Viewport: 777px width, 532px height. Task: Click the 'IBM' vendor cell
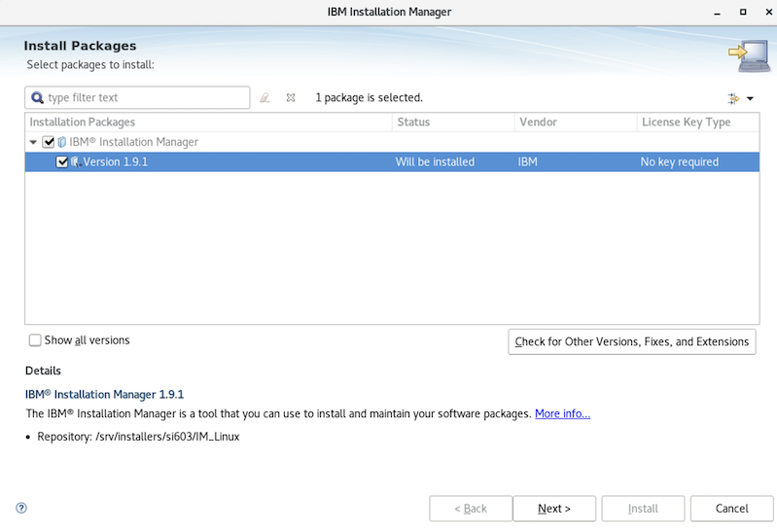(527, 162)
